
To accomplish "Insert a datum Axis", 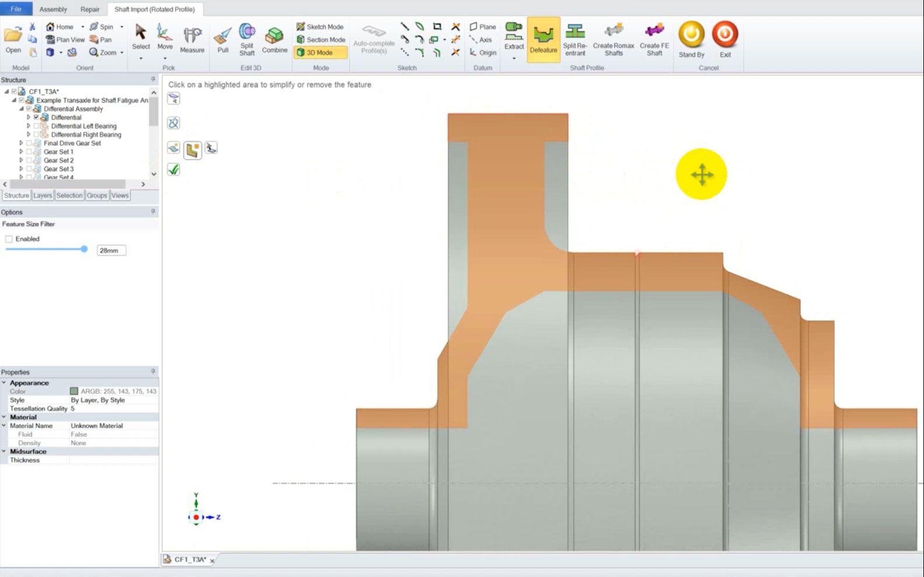I will 481,40.
